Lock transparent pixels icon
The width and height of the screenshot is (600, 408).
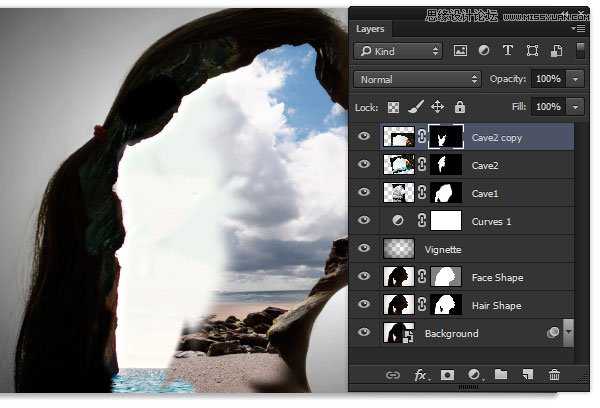393,108
